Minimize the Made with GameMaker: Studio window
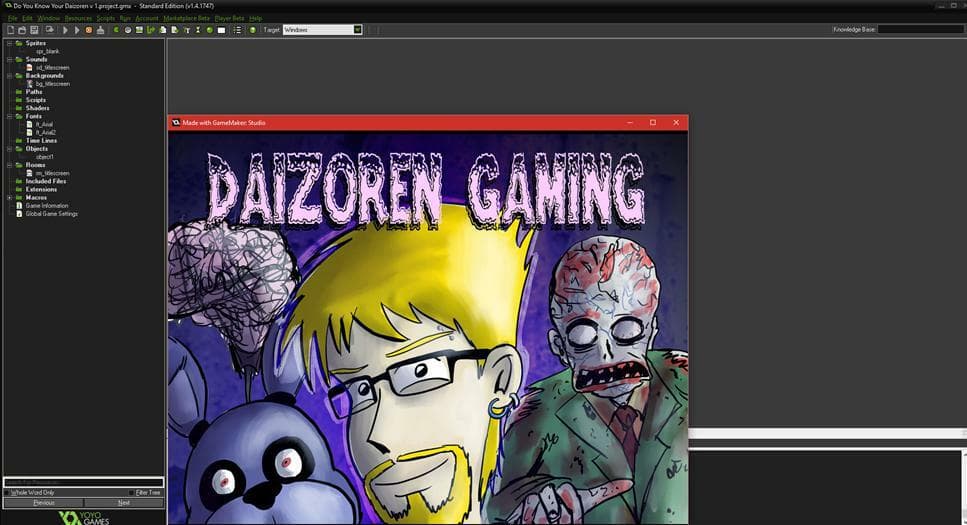967x525 pixels. pyautogui.click(x=630, y=123)
